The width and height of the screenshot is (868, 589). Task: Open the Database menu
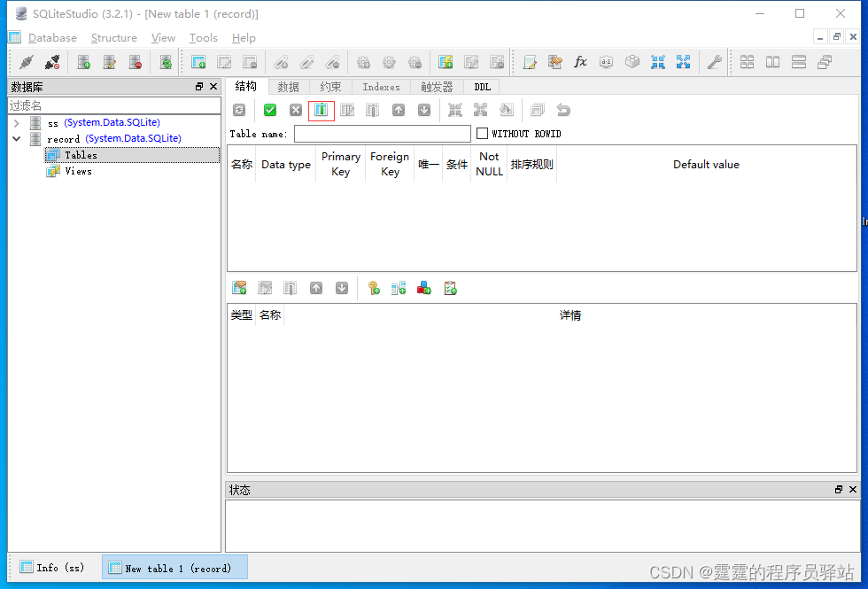click(x=52, y=37)
